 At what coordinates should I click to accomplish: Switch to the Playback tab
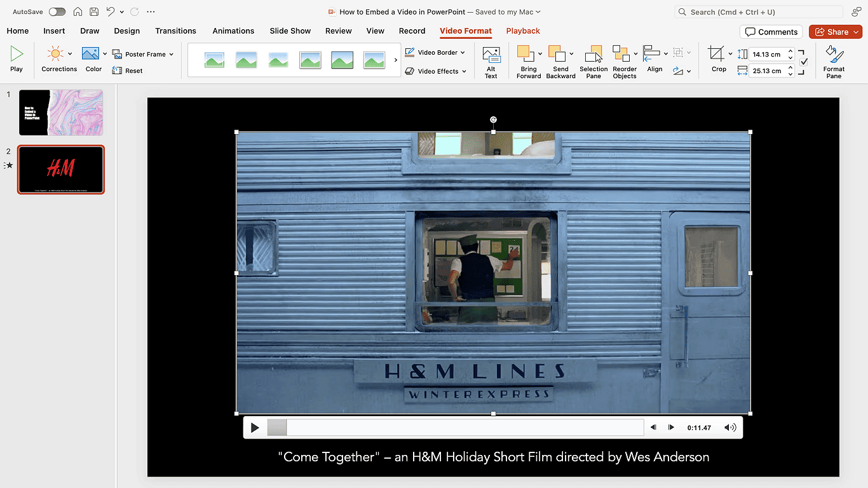(523, 30)
